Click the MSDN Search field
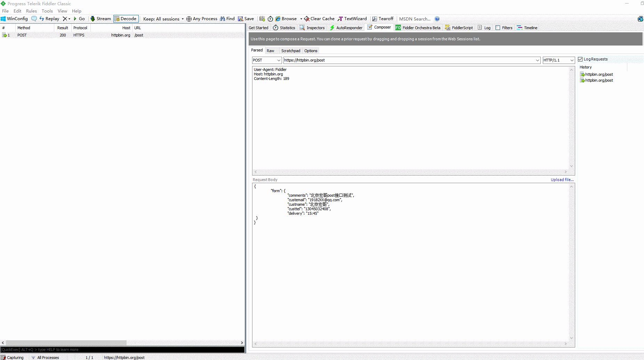The height and width of the screenshot is (360, 644). [x=415, y=19]
